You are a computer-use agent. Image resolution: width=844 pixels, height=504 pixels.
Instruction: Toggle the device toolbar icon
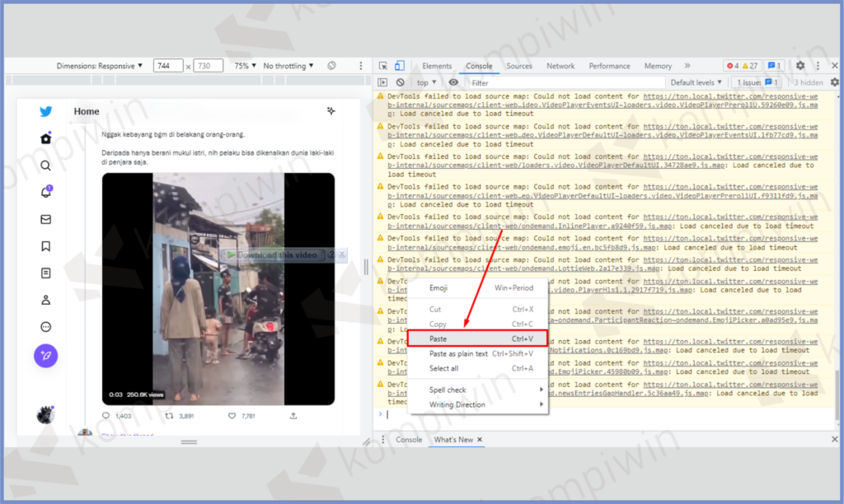pos(400,66)
